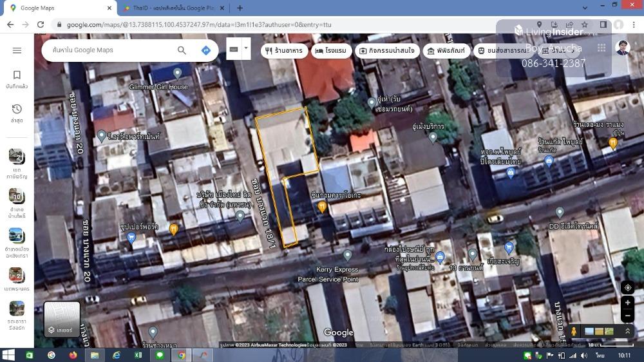This screenshot has height=362, width=644.
Task: Click the Directions arrow icon
Action: tap(206, 50)
